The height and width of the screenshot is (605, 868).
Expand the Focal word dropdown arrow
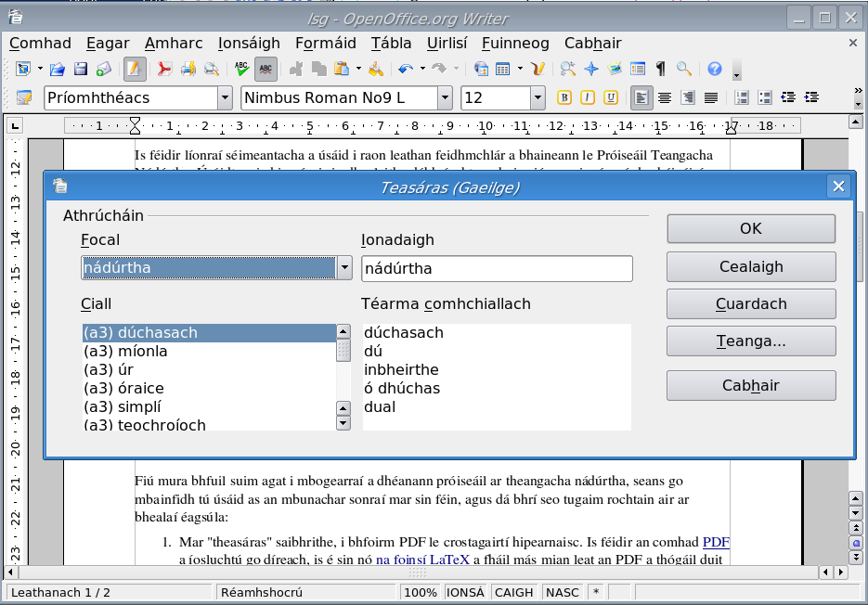click(x=344, y=268)
